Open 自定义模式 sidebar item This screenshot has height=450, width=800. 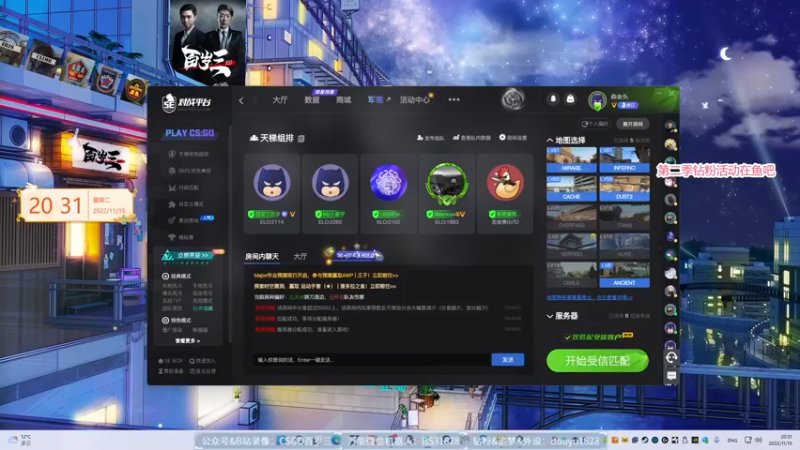(x=186, y=204)
